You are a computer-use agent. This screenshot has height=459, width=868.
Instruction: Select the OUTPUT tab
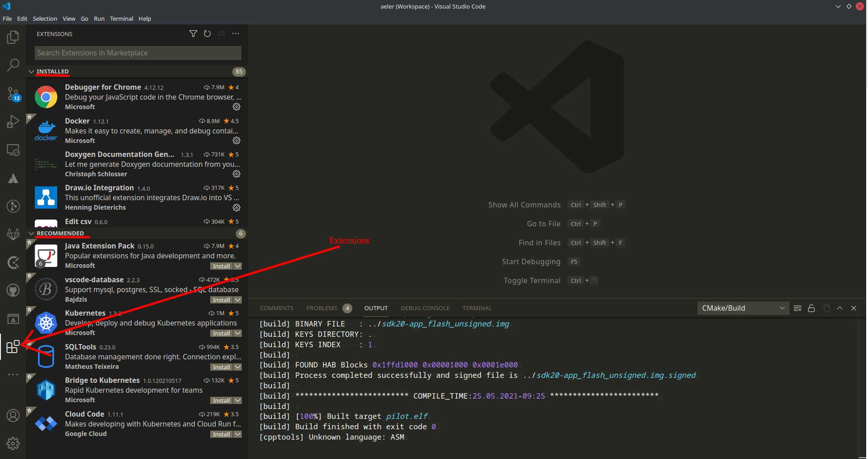click(x=376, y=308)
